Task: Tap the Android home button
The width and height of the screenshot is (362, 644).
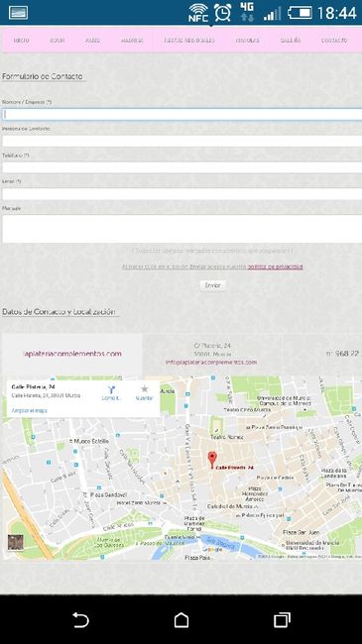Action: (181, 620)
